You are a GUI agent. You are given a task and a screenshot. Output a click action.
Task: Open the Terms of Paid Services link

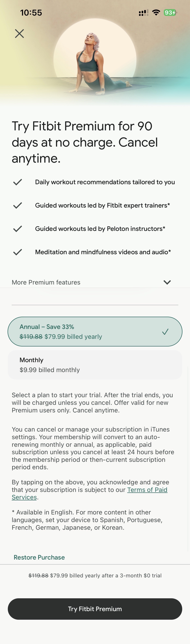[x=147, y=490]
